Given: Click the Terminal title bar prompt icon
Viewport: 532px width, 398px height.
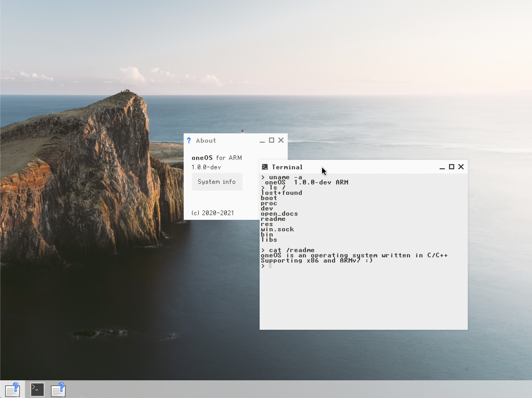Looking at the screenshot, I should (265, 167).
